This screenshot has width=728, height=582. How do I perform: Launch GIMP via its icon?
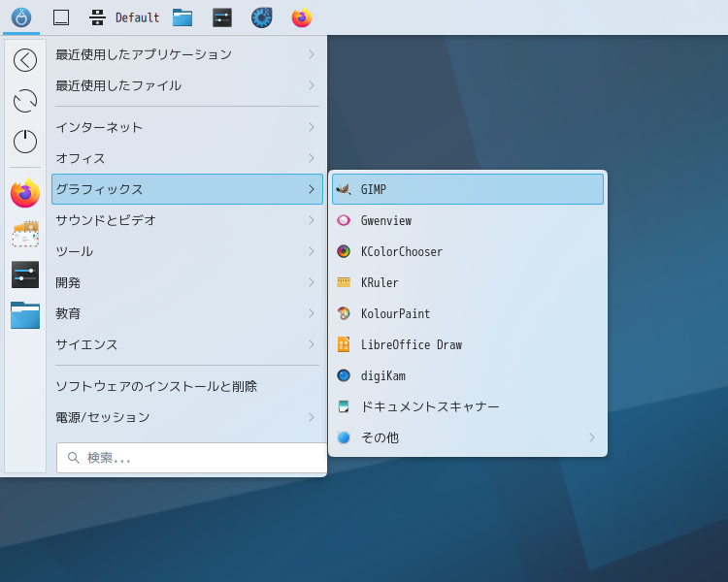pos(344,189)
